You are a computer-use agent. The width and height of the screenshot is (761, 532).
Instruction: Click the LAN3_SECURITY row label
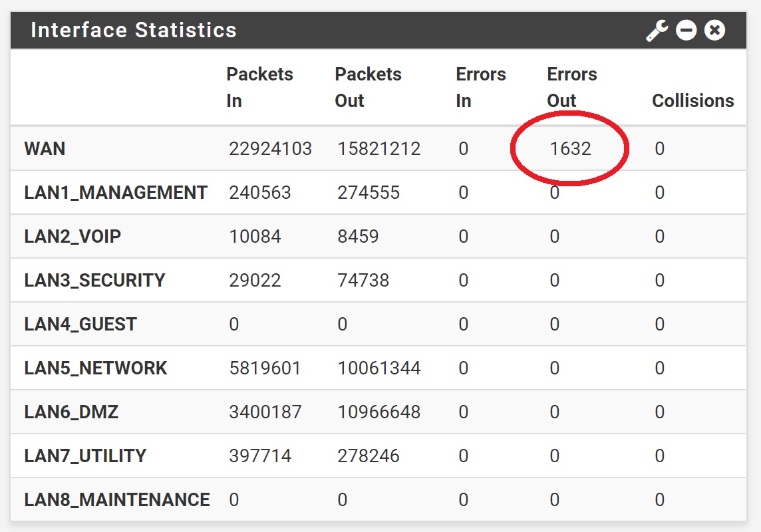point(94,281)
